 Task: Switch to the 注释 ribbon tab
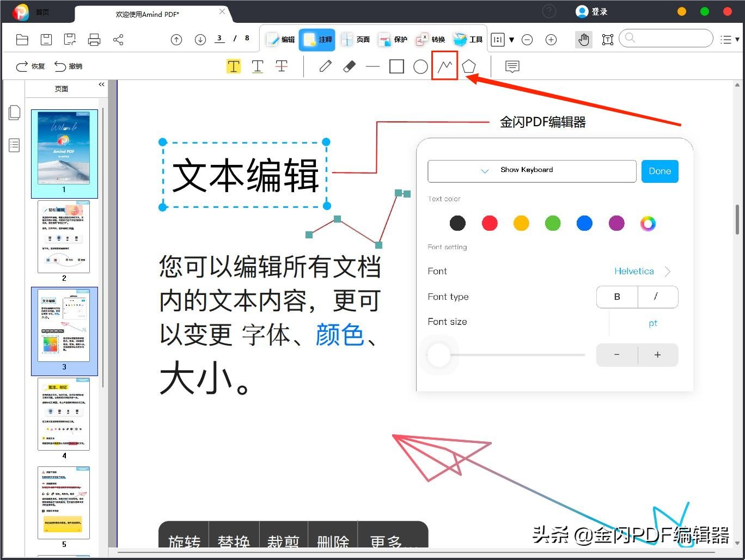(317, 39)
